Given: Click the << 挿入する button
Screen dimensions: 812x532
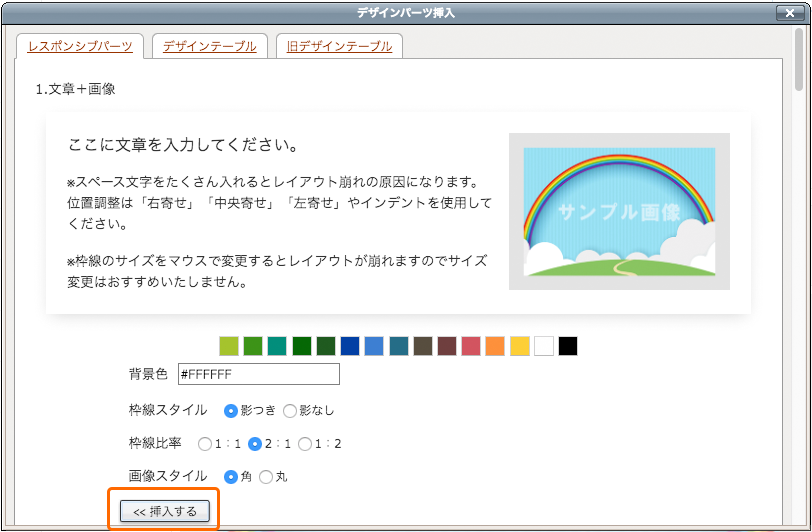Looking at the screenshot, I should pos(165,511).
